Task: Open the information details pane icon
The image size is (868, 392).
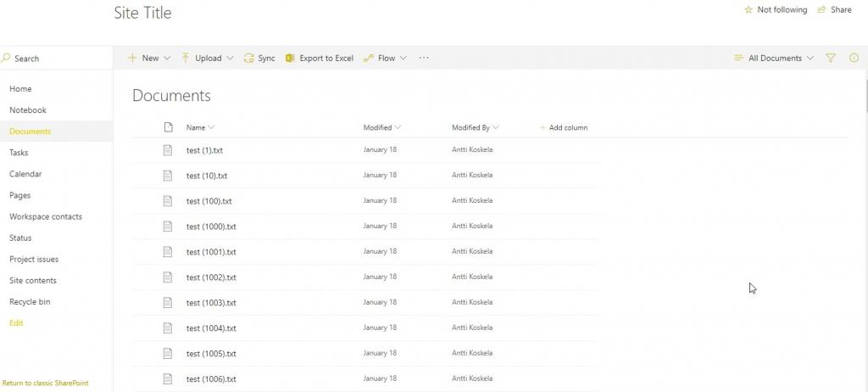Action: pos(854,59)
